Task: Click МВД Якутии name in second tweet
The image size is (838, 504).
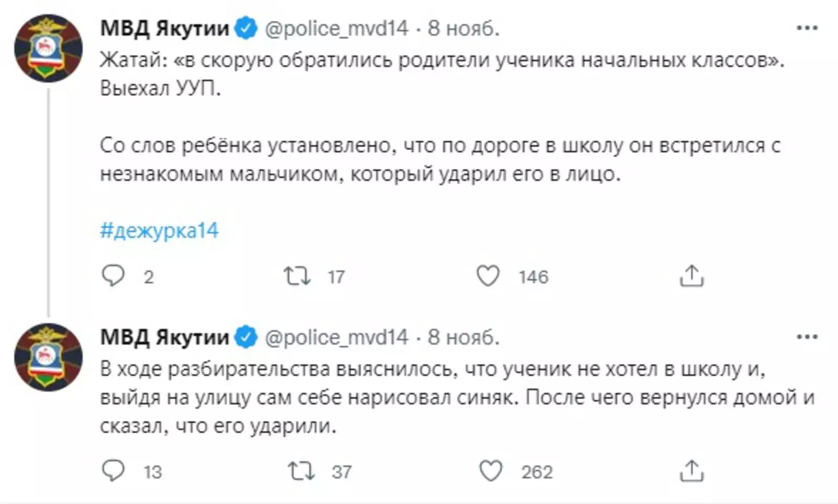Action: 164,337
